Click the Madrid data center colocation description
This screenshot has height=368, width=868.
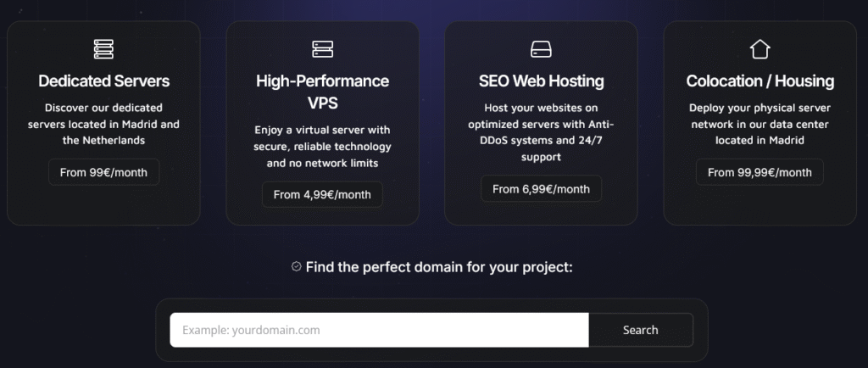pyautogui.click(x=759, y=124)
